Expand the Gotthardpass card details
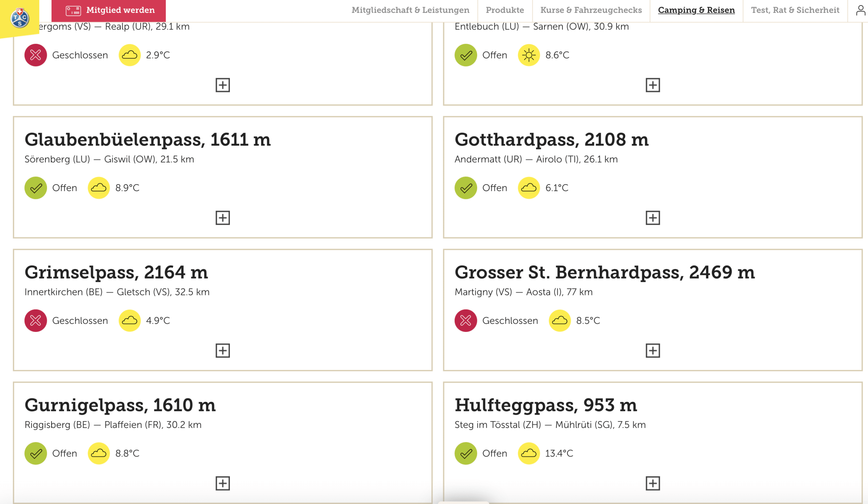Screen dimensions: 868x504 tap(652, 218)
